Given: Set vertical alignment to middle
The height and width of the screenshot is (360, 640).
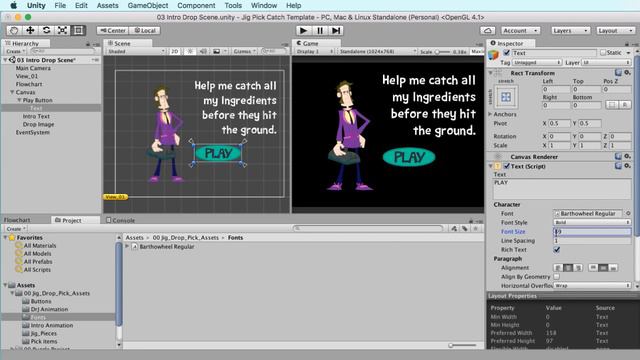Looking at the screenshot, I should tap(603, 268).
